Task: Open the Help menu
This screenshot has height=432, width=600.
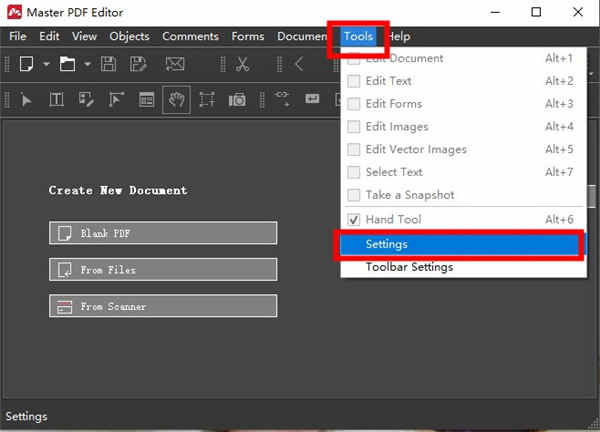Action: tap(400, 36)
